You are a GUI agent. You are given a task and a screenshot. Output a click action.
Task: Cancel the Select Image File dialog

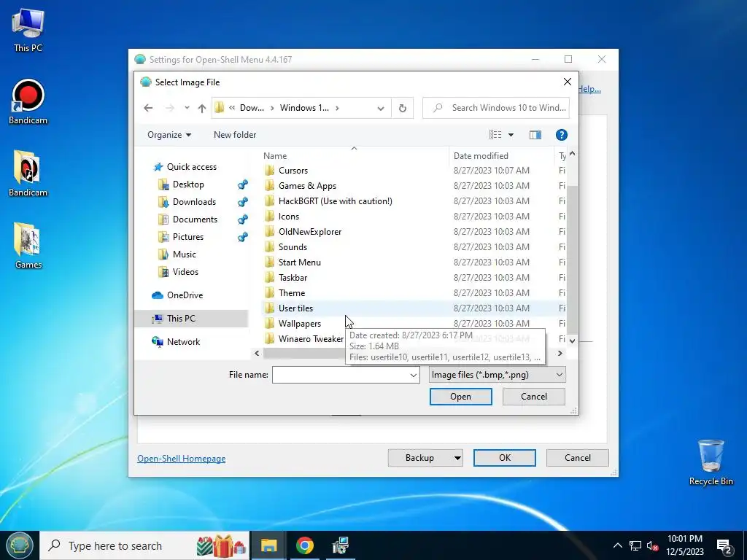pos(533,397)
